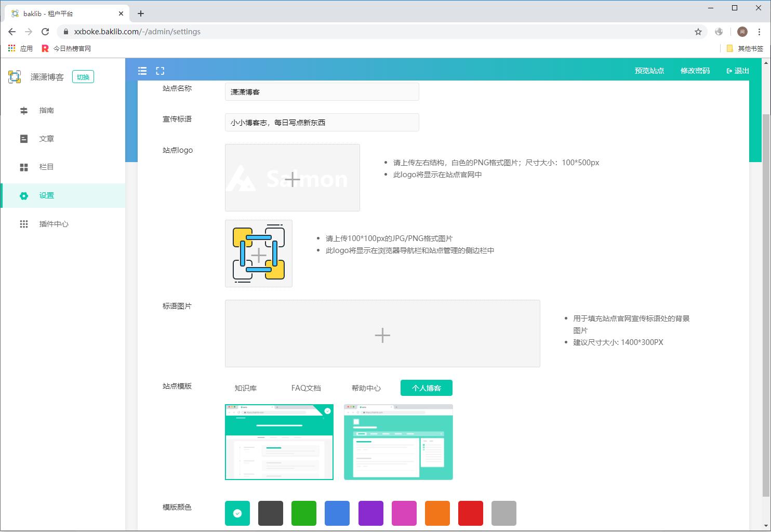The width and height of the screenshot is (771, 532).
Task: Click the 潇潇博客 logo icon
Action: click(15, 76)
